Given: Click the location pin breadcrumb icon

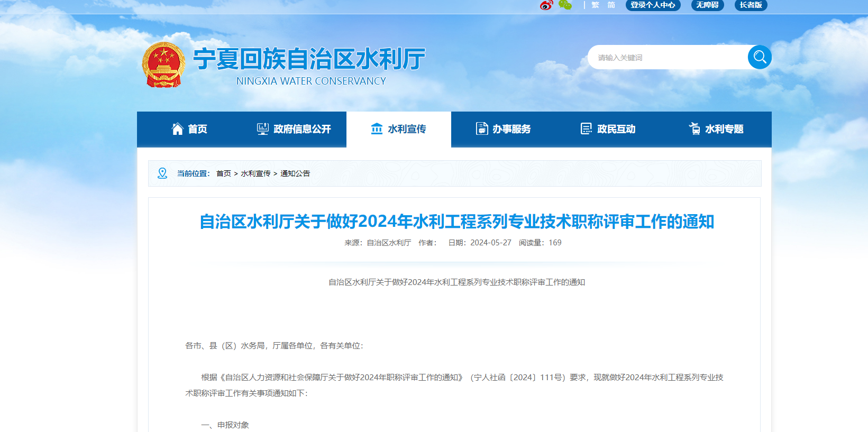Looking at the screenshot, I should (x=162, y=173).
